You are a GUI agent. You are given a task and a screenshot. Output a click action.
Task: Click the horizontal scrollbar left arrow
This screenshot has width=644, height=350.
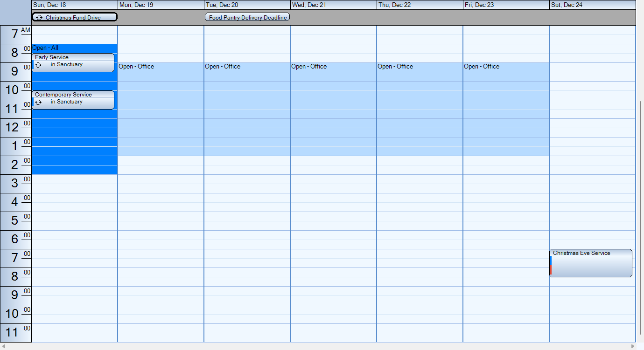click(4, 346)
